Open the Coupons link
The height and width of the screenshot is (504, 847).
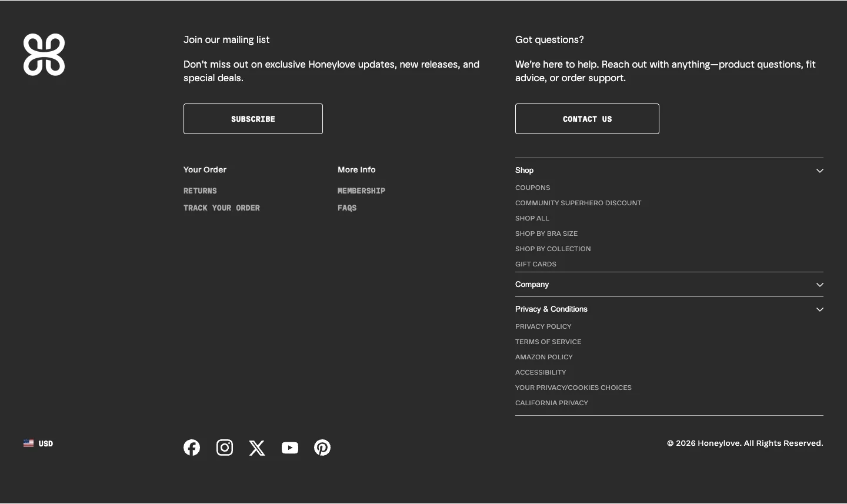tap(533, 188)
